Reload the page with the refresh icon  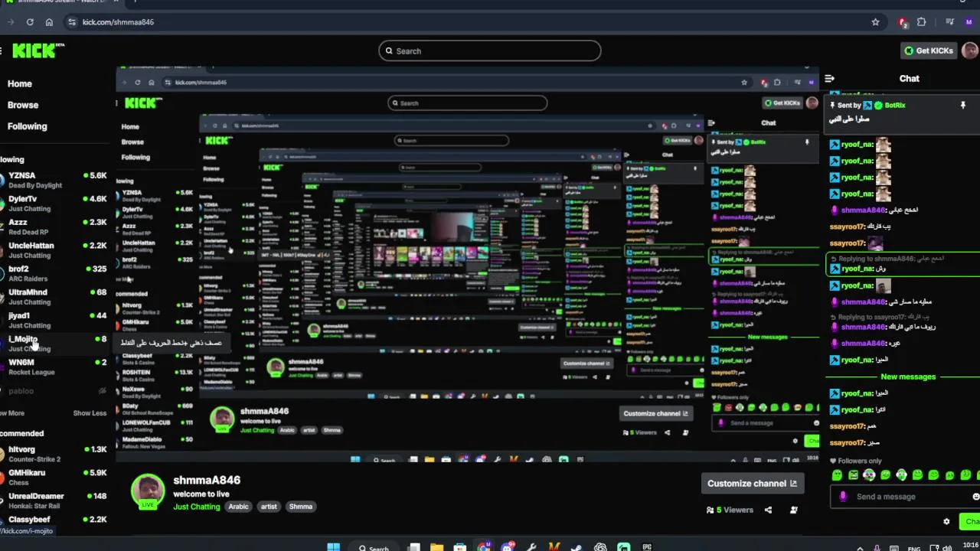tap(30, 22)
